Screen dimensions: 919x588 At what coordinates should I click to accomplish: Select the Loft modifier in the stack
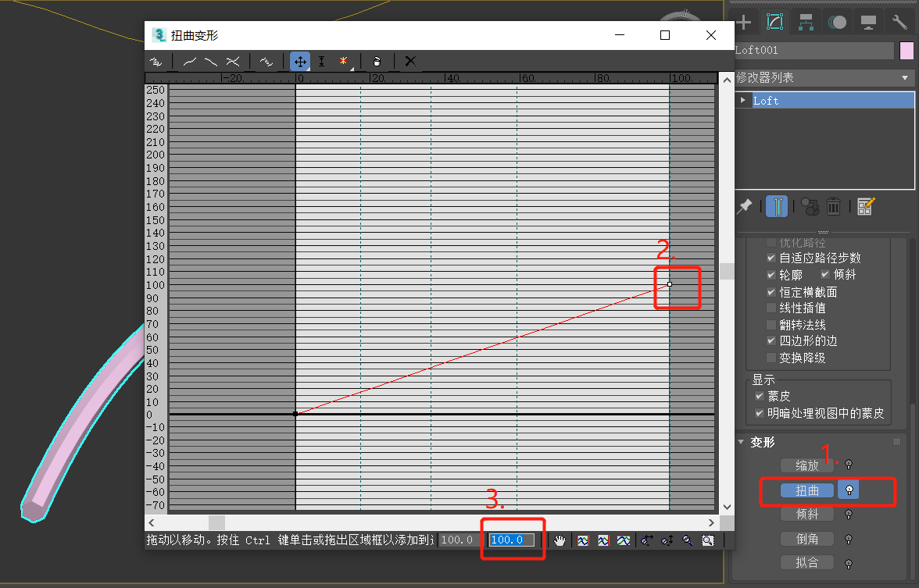tap(797, 100)
